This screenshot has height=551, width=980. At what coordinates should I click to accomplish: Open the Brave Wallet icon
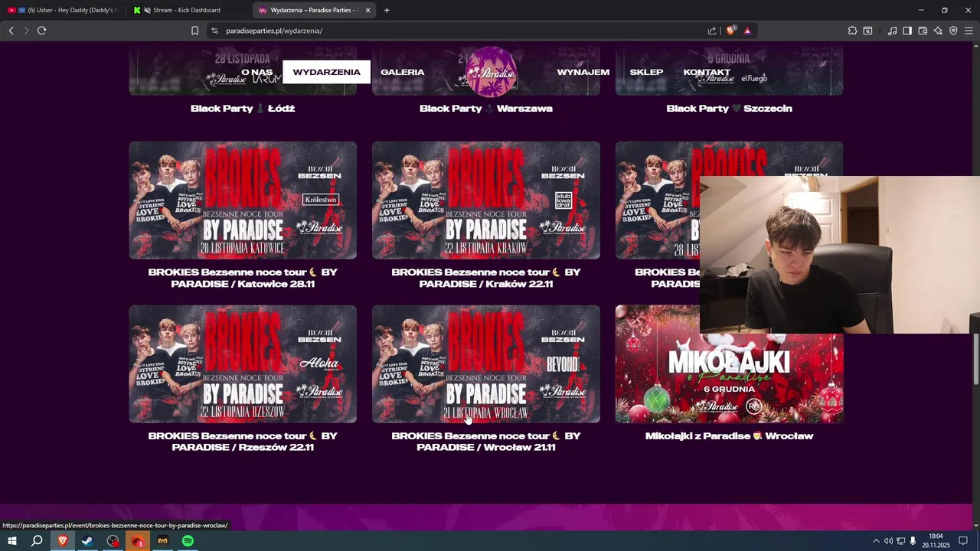(923, 31)
